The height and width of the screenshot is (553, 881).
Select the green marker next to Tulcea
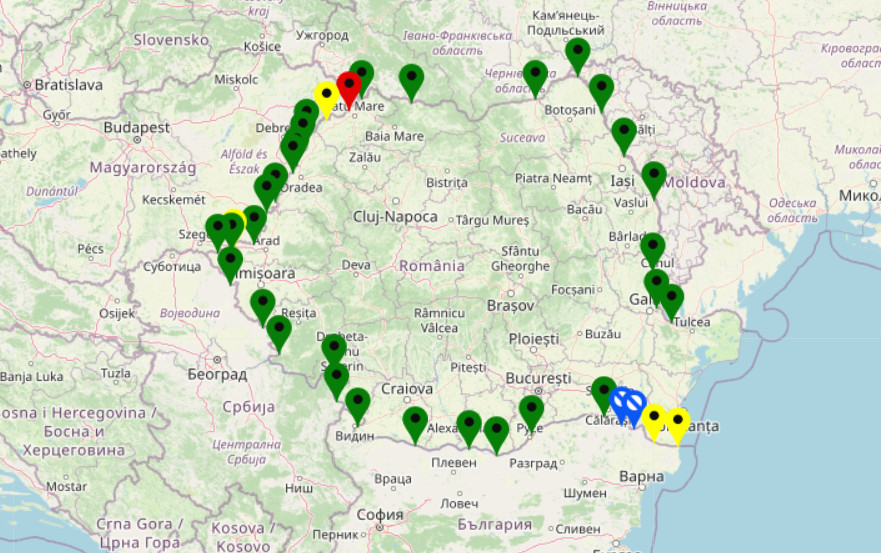[x=671, y=299]
